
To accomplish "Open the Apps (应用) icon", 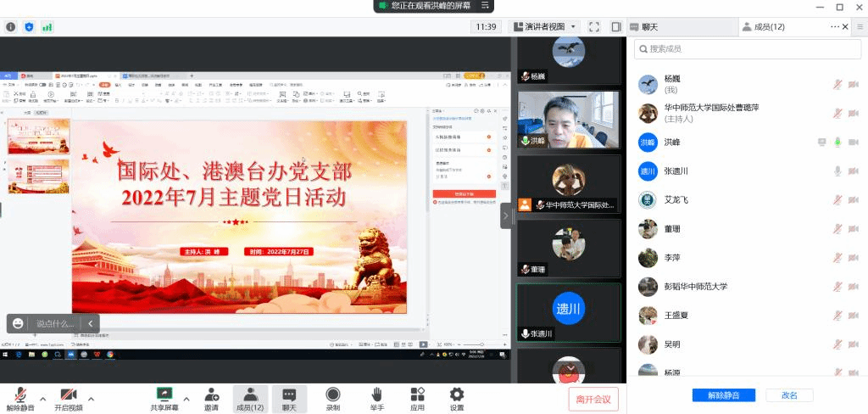I will (417, 399).
